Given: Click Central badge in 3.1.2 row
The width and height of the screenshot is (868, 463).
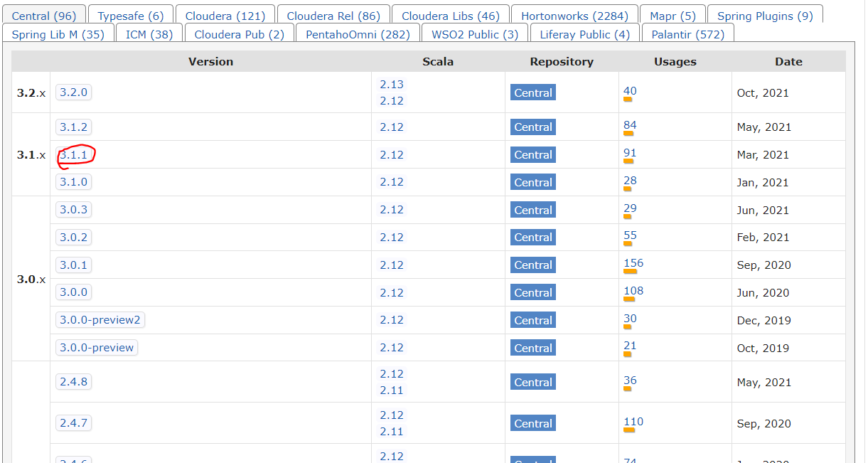Looking at the screenshot, I should click(x=533, y=127).
